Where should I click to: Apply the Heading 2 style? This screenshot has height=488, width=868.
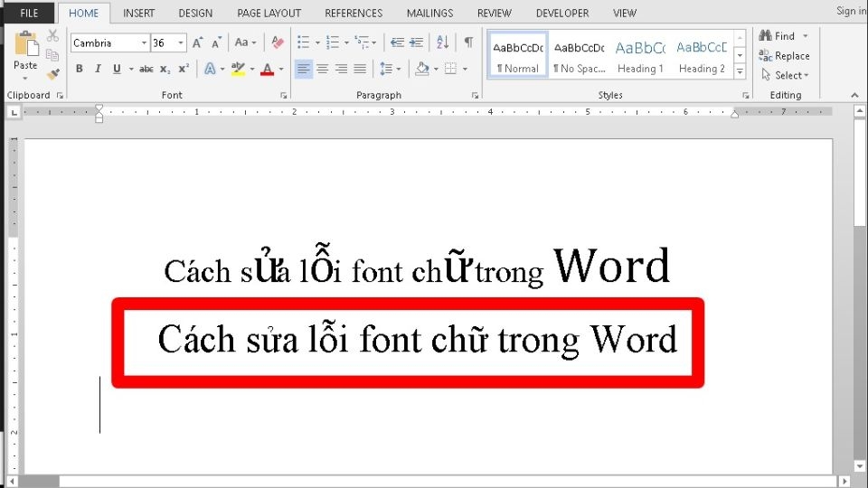[702, 54]
